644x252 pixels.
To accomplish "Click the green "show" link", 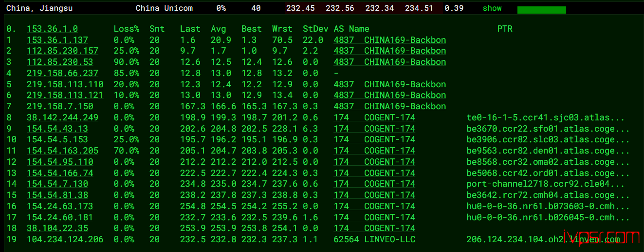I will [492, 8].
